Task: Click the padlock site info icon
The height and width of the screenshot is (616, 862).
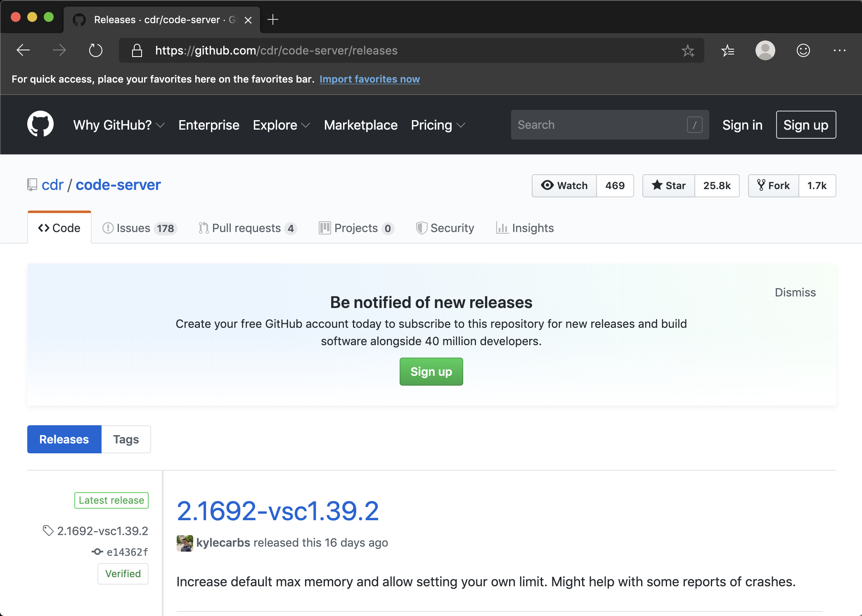Action: 137,50
